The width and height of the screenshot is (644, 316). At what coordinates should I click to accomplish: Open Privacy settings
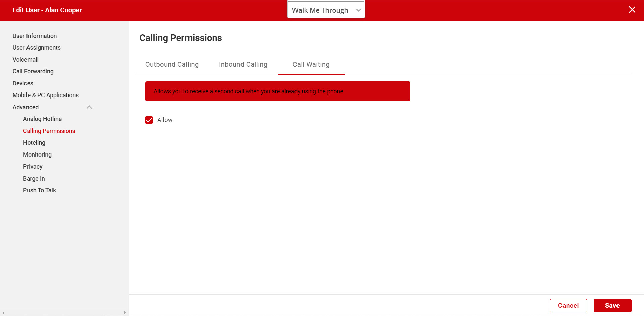(33, 167)
